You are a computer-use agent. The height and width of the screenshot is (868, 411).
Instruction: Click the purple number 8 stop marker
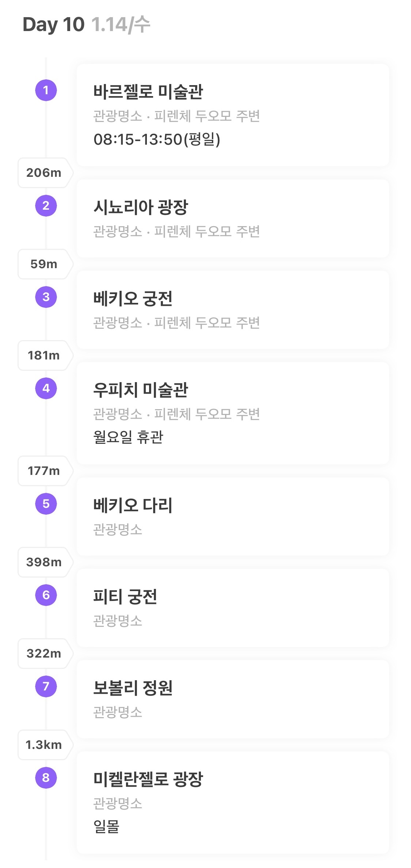click(46, 778)
